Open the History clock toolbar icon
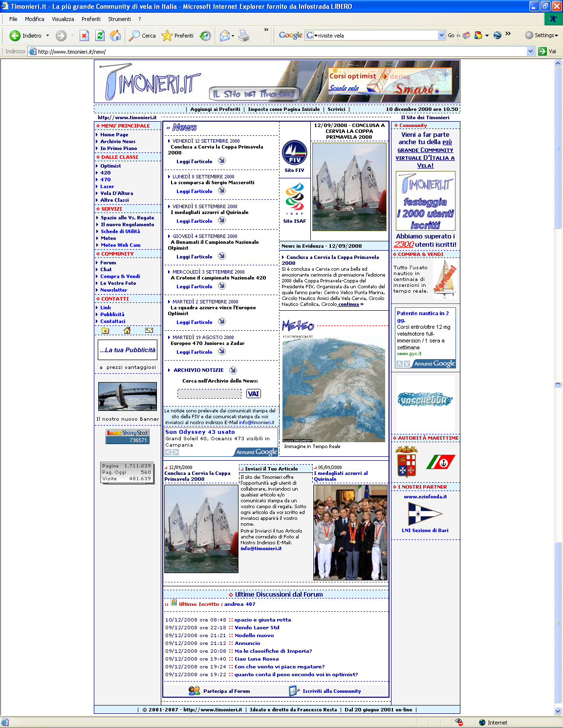 (x=205, y=36)
